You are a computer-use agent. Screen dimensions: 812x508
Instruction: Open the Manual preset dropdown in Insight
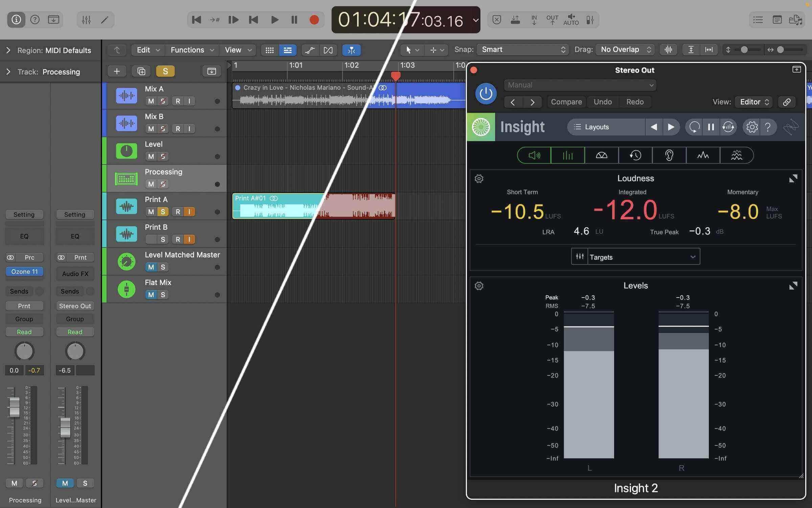(580, 85)
